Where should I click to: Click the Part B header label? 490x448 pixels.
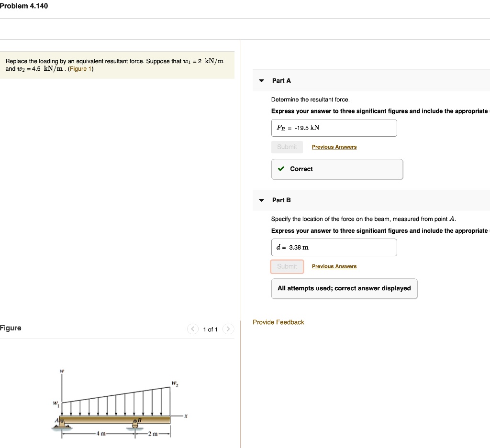tap(281, 200)
